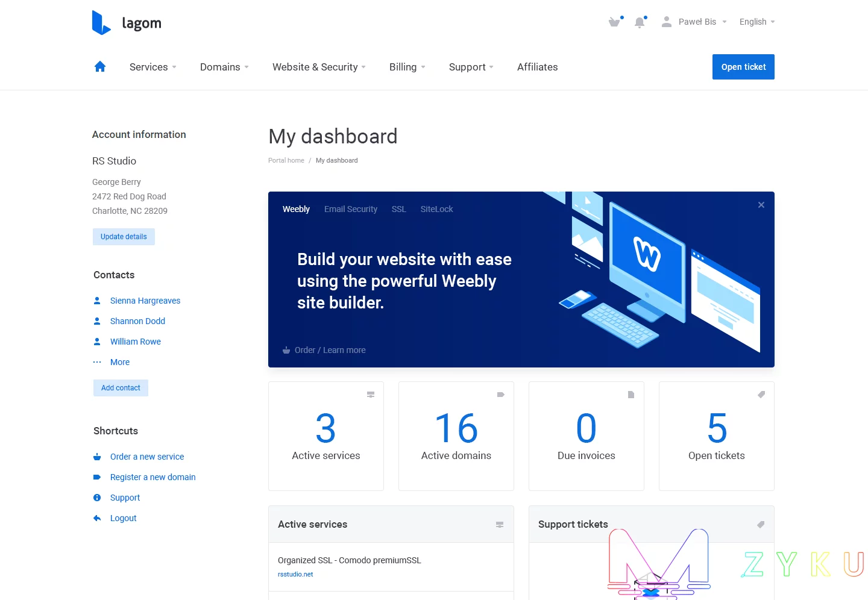Click the home icon in navigation bar
The width and height of the screenshot is (868, 600).
click(100, 67)
